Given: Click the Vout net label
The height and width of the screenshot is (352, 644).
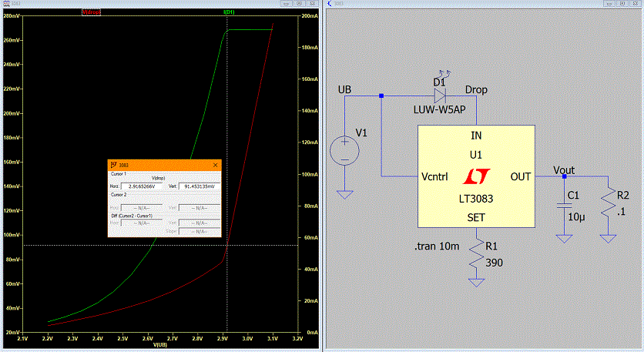Looking at the screenshot, I should tap(564, 170).
